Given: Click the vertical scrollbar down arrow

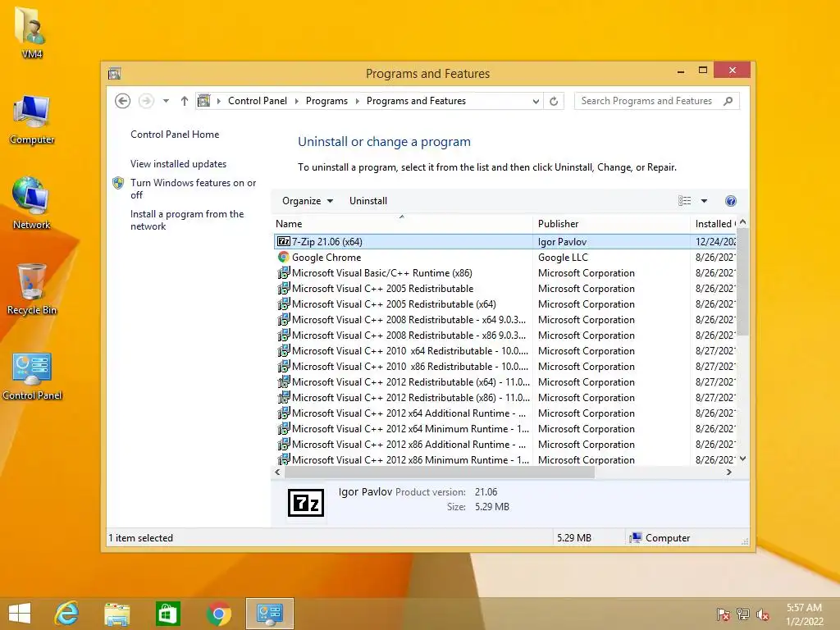Looking at the screenshot, I should tap(742, 459).
